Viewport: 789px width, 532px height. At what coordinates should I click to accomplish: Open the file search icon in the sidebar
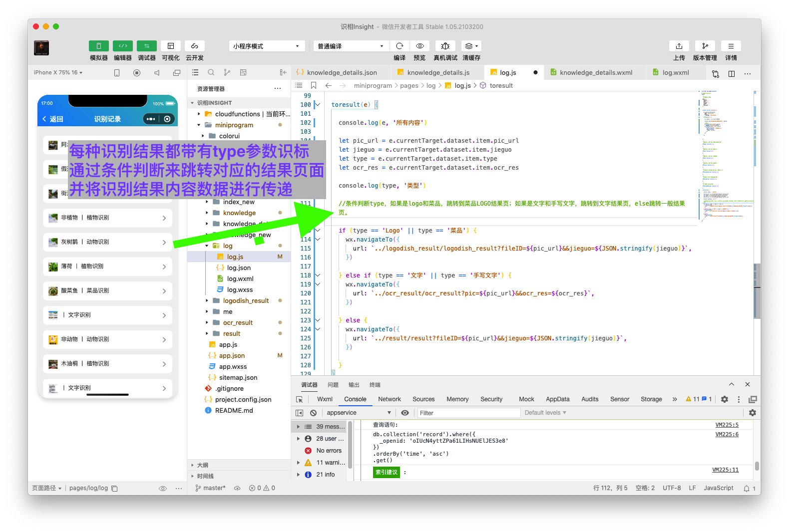click(x=211, y=72)
